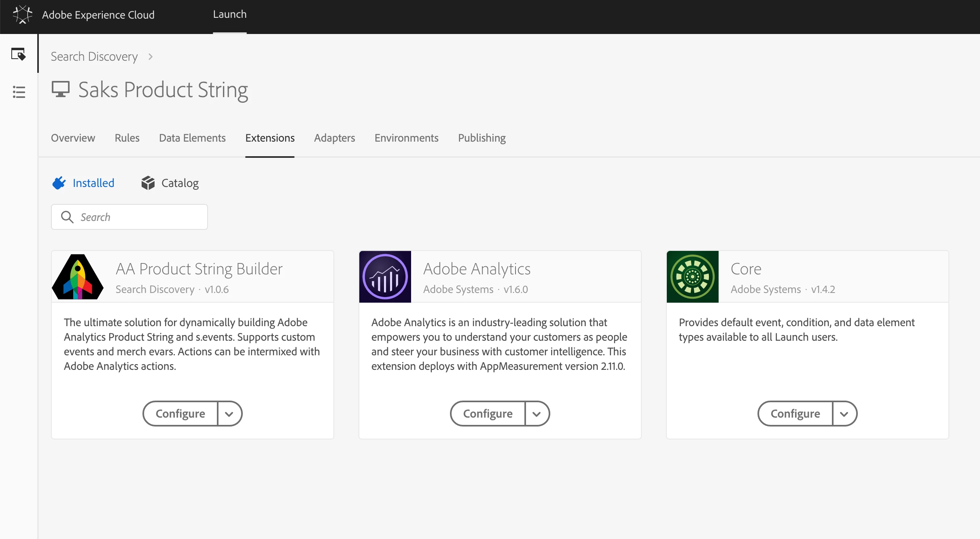The width and height of the screenshot is (980, 539).
Task: Open the Search Discovery breadcrumb link
Action: (94, 57)
